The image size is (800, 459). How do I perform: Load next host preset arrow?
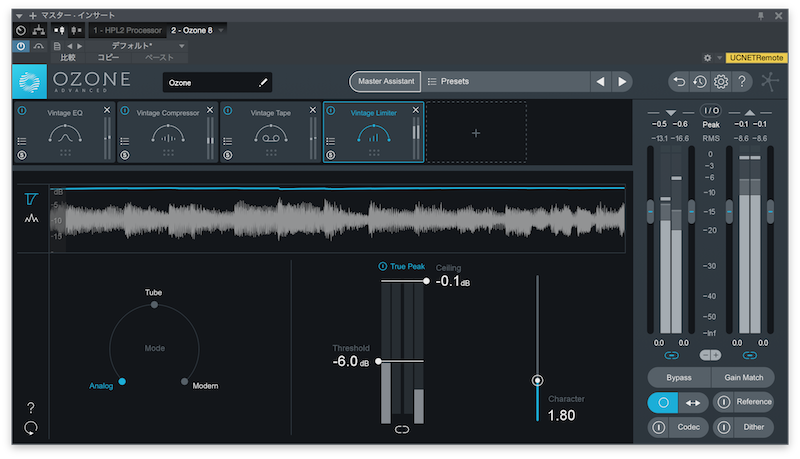point(79,46)
